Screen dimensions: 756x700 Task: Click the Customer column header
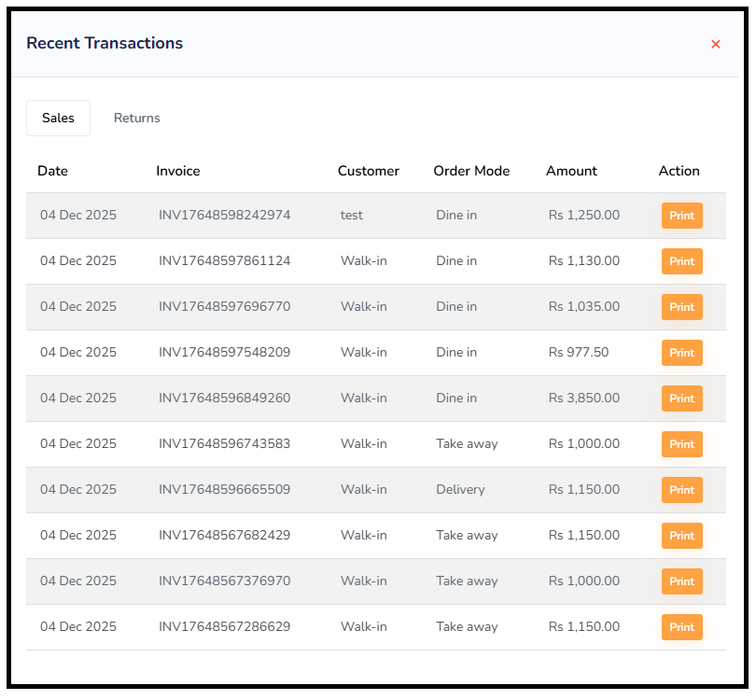[369, 171]
